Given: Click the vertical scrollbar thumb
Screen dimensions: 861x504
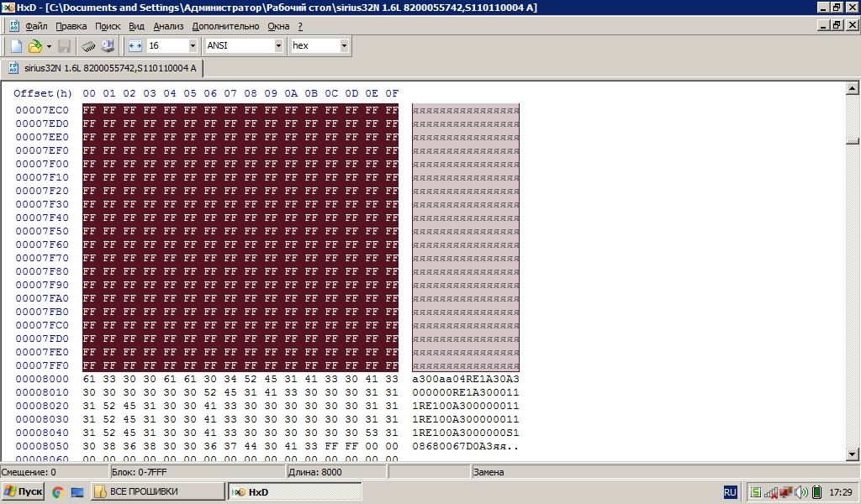Looking at the screenshot, I should tap(852, 141).
